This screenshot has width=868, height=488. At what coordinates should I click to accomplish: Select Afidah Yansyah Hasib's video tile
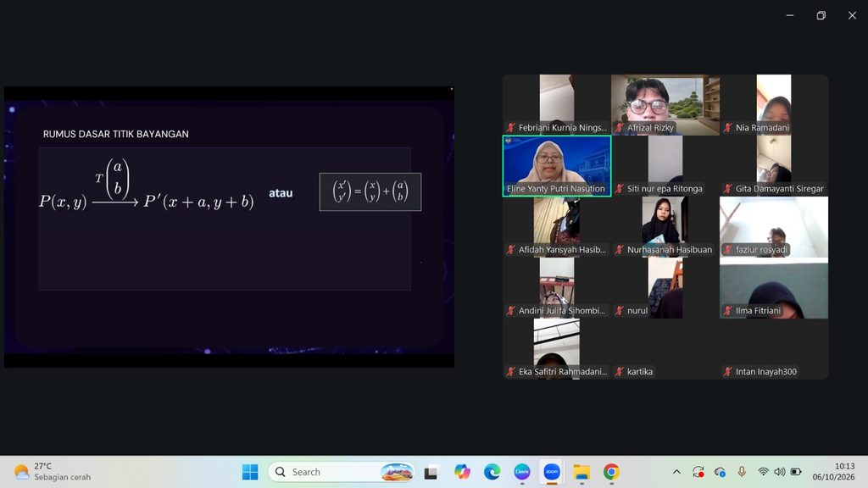pos(557,227)
